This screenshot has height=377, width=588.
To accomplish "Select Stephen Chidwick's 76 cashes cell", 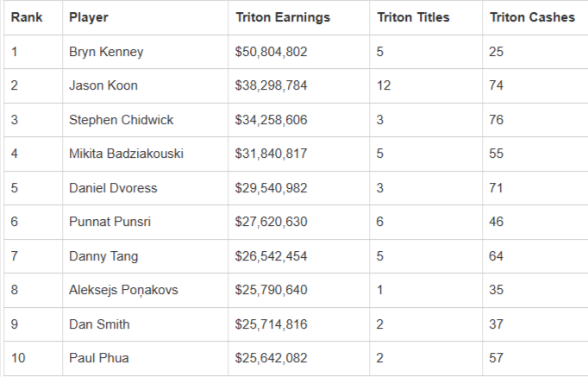I will pyautogui.click(x=497, y=120).
